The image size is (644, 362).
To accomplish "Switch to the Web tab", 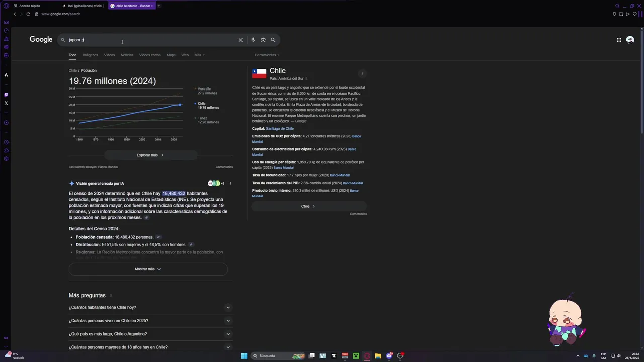I will [x=185, y=55].
